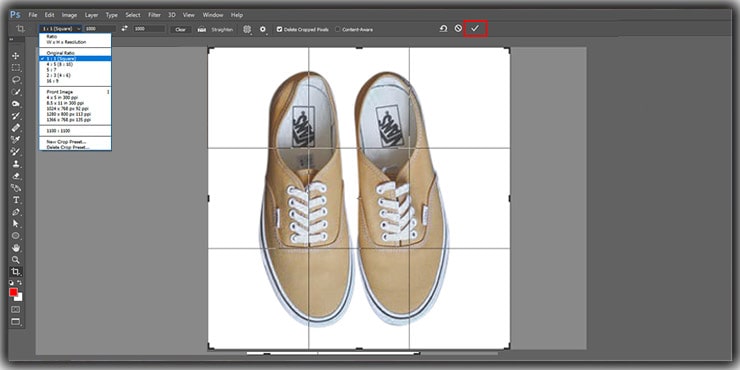Select the Quick Selection tool
The height and width of the screenshot is (370, 740).
tap(16, 92)
